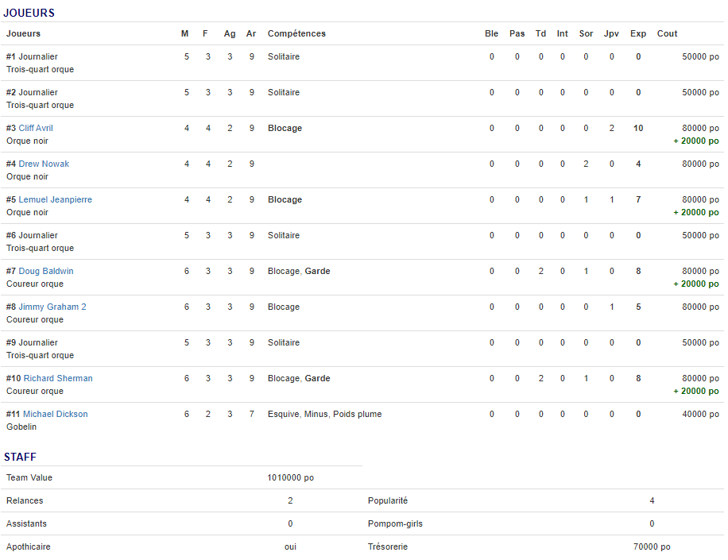Open the Jimmy Graham 2 player link
728x560 pixels.
click(x=52, y=307)
